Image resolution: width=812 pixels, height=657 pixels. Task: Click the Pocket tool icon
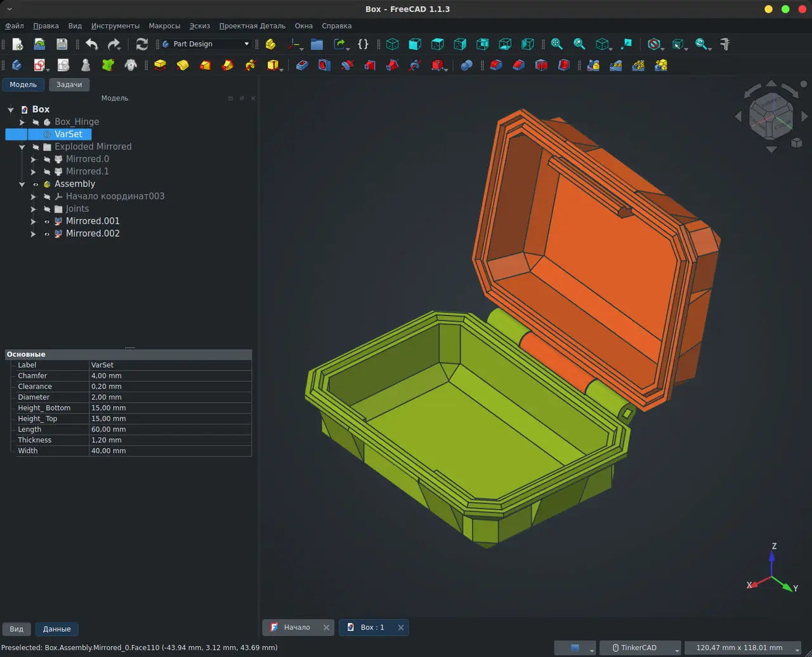(x=302, y=65)
